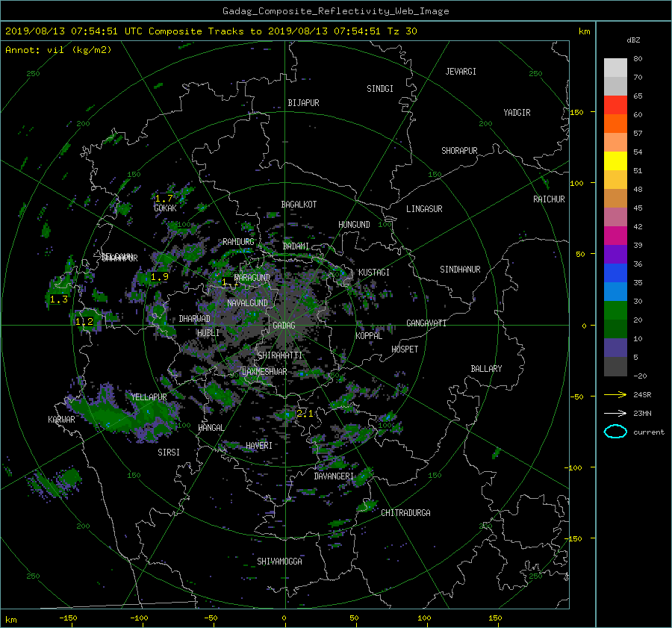
Task: Click the -100 label on right km axis
Action: [575, 467]
